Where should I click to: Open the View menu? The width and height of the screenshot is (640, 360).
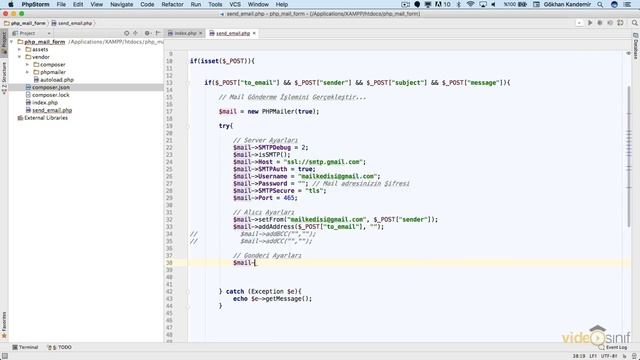coord(96,4)
